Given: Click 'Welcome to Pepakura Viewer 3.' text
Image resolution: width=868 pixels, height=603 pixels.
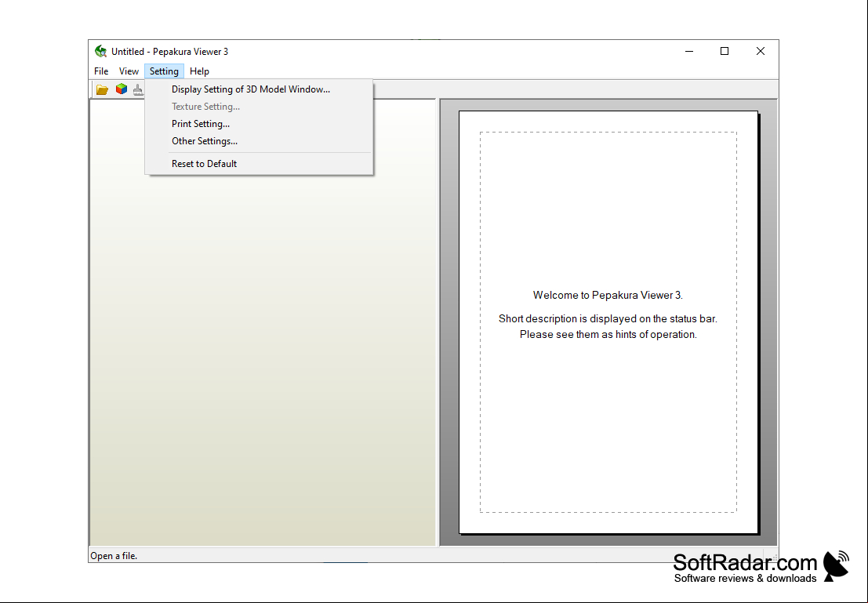Looking at the screenshot, I should click(x=608, y=295).
